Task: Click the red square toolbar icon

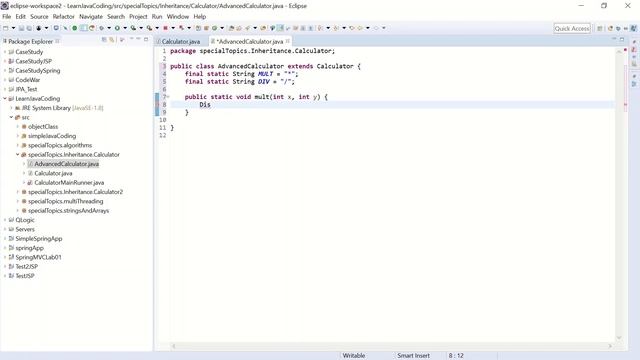Action: (165, 28)
